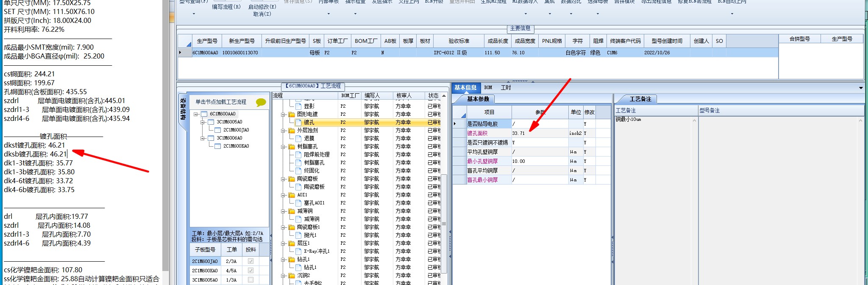The width and height of the screenshot is (868, 285).
Task: Click the X-Ray冲孔1 document icon
Action: 298,251
